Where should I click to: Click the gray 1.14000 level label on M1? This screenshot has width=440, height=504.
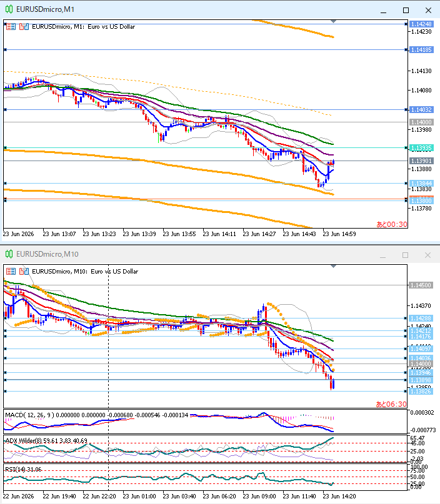(x=421, y=122)
